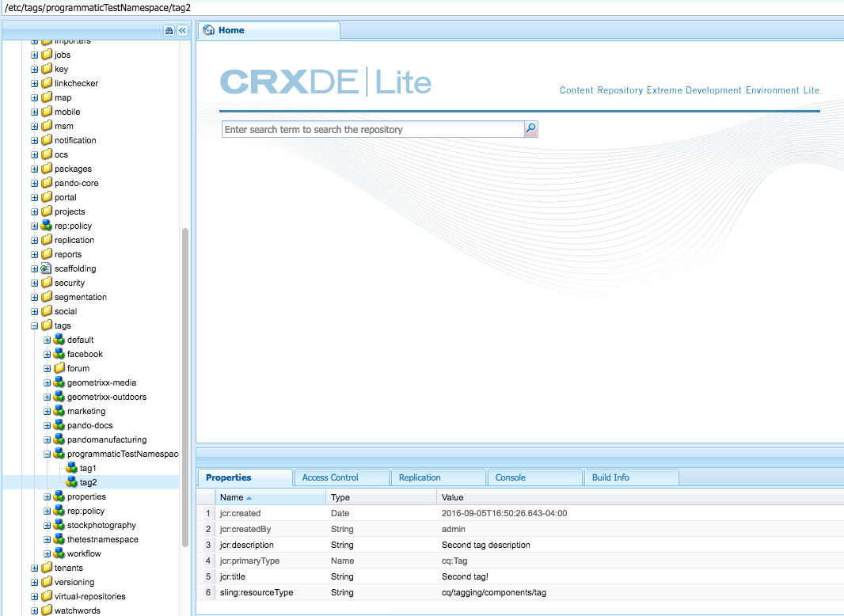Select the tag1 node icon
Image resolution: width=844 pixels, height=616 pixels.
71,468
